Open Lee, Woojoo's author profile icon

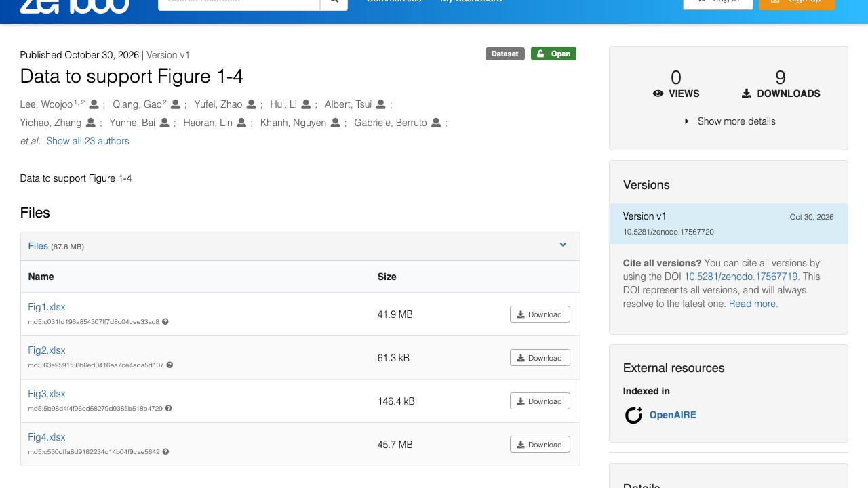pyautogui.click(x=94, y=104)
